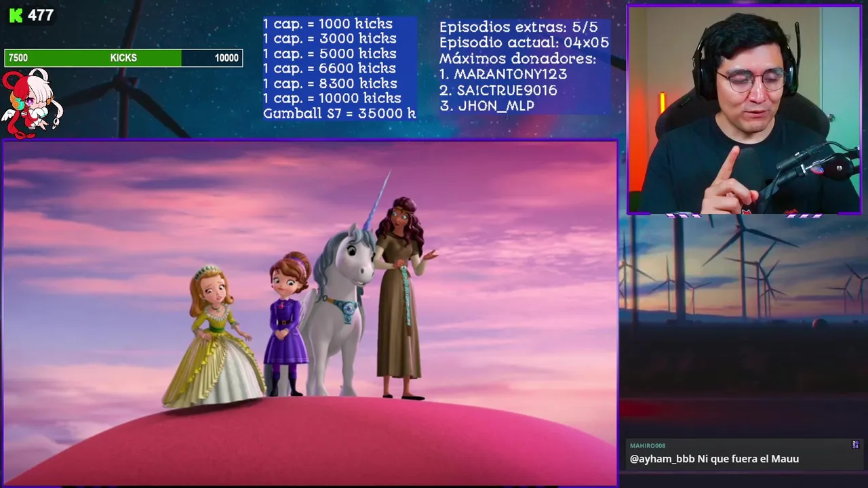Image resolution: width=868 pixels, height=488 pixels.
Task: Click the KICKS goal progress bar
Action: click(123, 58)
